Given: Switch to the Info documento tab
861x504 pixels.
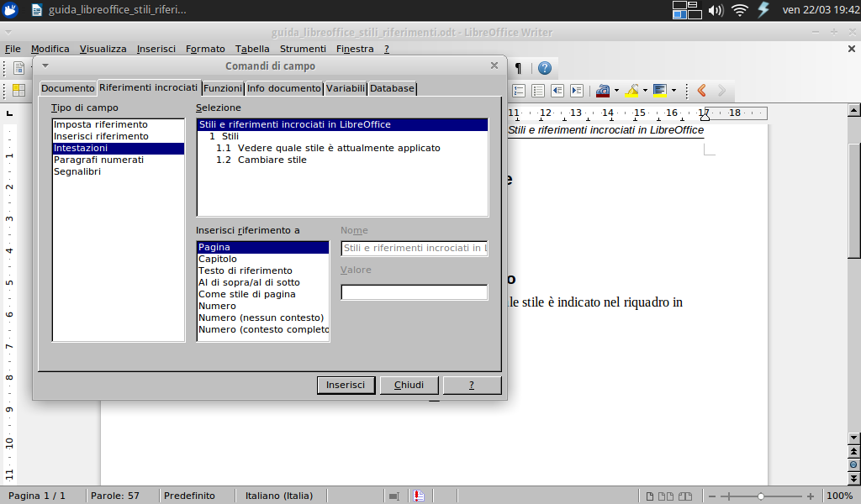Looking at the screenshot, I should [x=284, y=88].
